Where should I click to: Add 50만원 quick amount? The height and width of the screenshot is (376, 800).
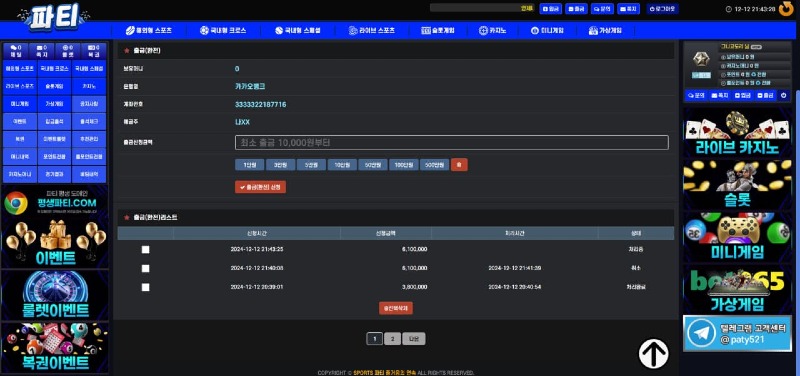click(372, 165)
